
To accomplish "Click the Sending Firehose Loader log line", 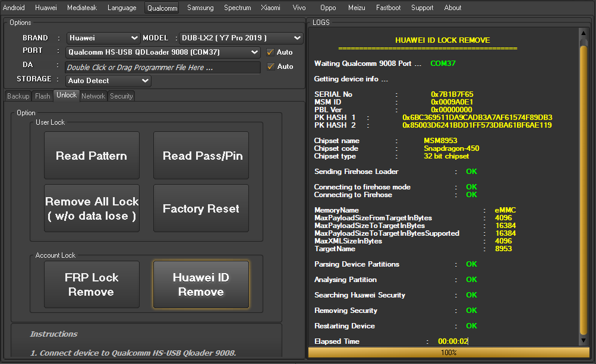I will coord(395,172).
